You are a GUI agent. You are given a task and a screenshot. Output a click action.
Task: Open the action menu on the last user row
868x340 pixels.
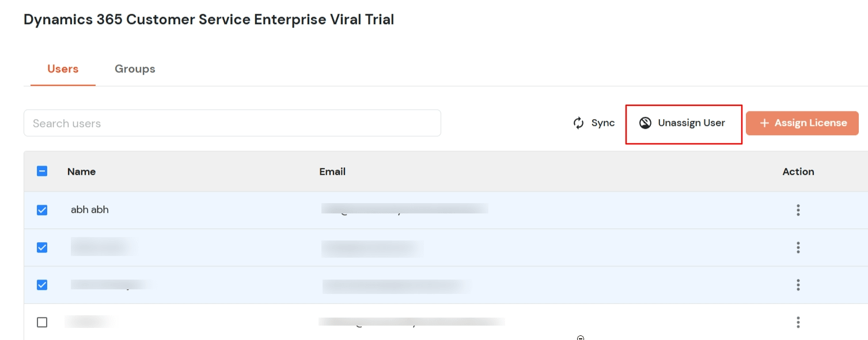click(798, 322)
